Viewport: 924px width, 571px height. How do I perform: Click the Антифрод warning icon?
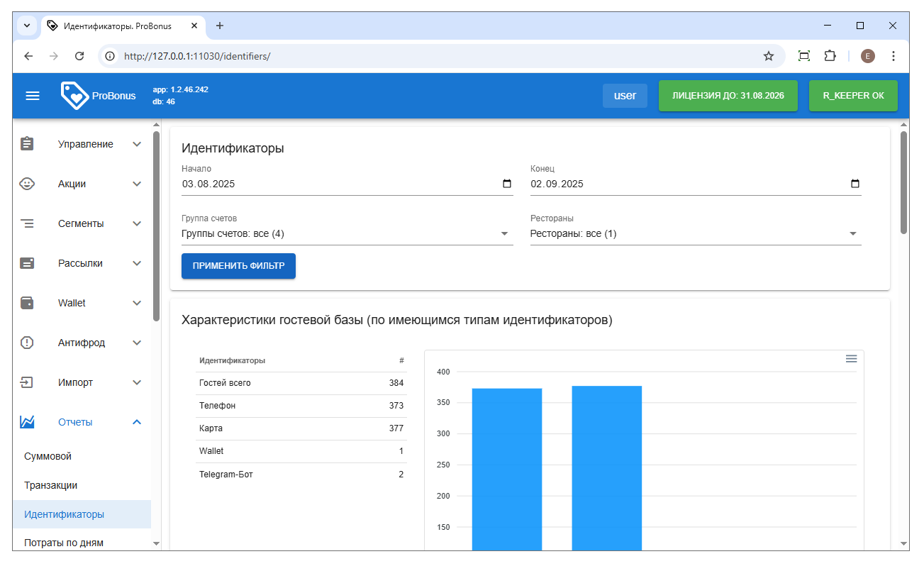tap(27, 343)
